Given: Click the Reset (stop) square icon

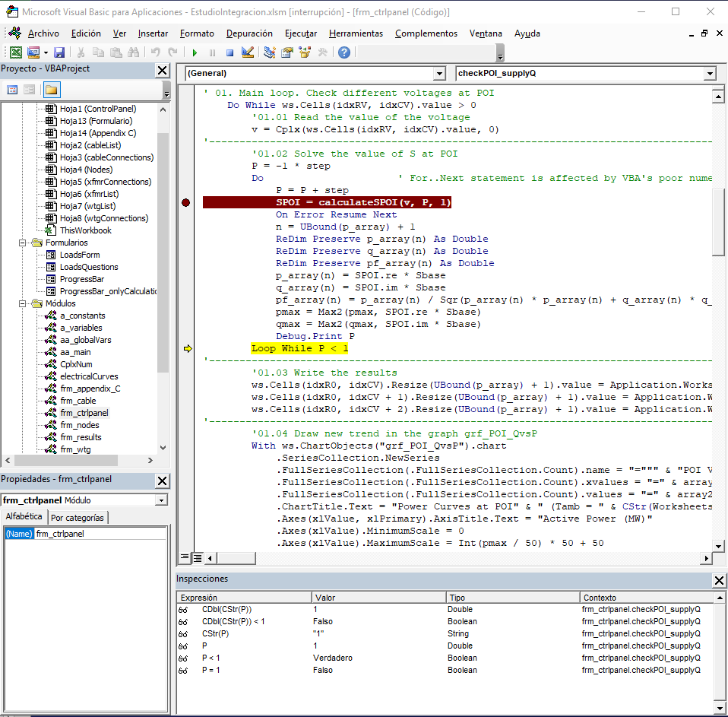Looking at the screenshot, I should (x=229, y=52).
